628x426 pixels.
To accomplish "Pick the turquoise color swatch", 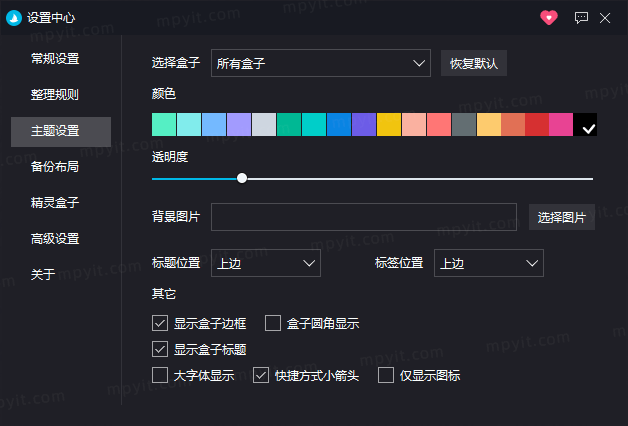I will (x=314, y=125).
